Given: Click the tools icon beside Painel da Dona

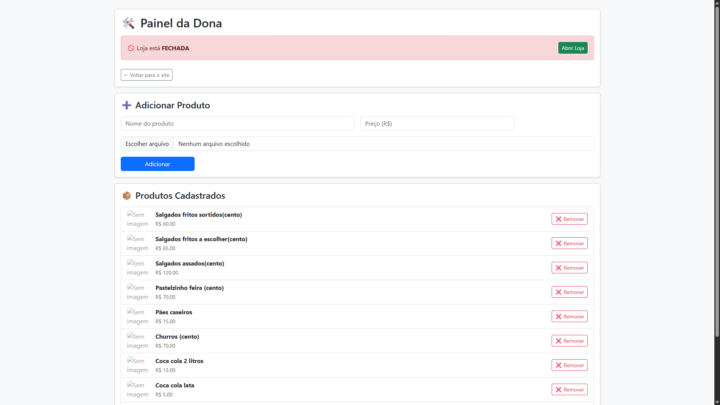Looking at the screenshot, I should (128, 23).
